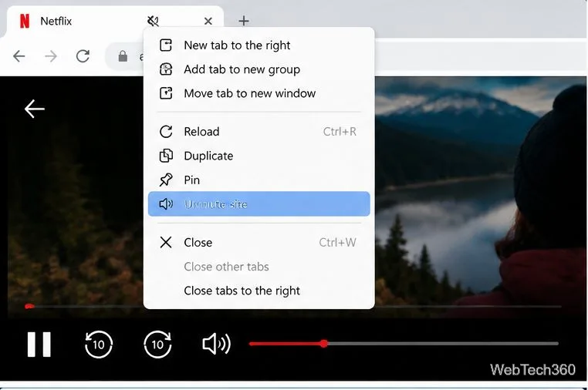Screen dimensions: 588x390
Task: Choose Pin from the context menu
Action: coord(259,180)
